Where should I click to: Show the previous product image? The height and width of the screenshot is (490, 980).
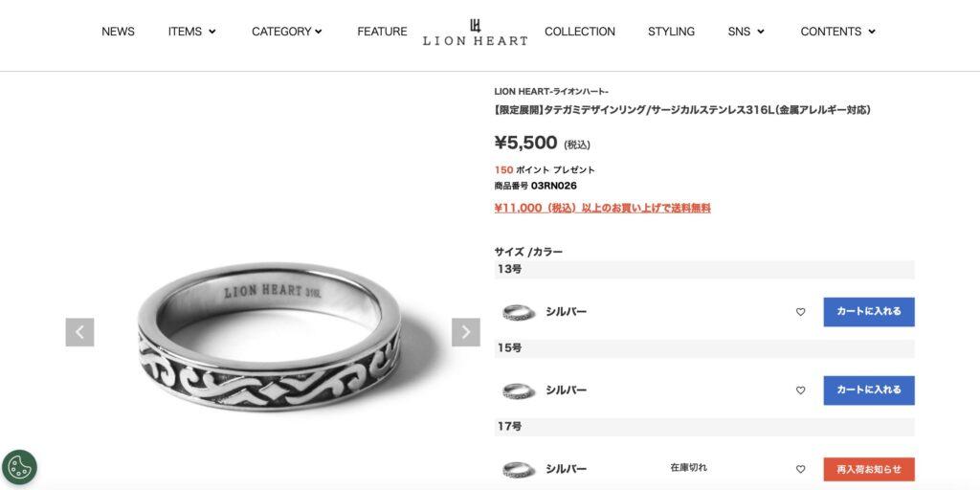pyautogui.click(x=80, y=332)
